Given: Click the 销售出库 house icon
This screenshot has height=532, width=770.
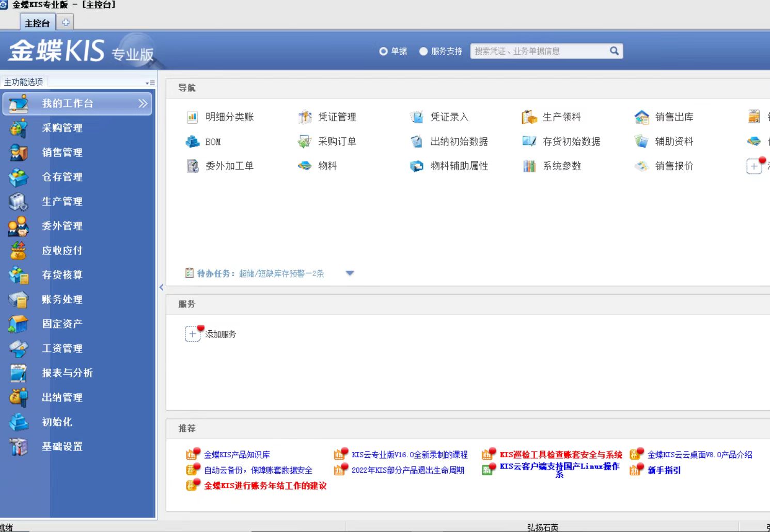Looking at the screenshot, I should pyautogui.click(x=641, y=117).
